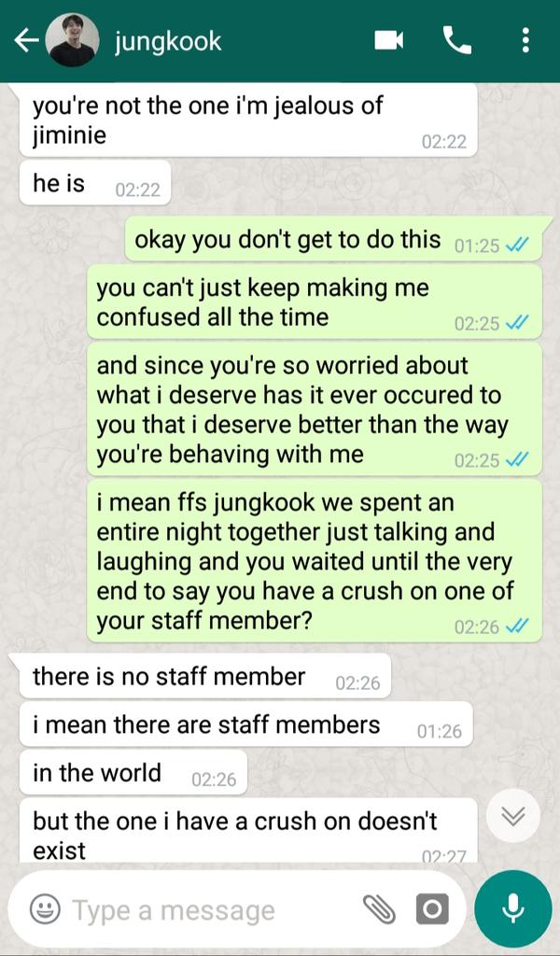Open jungkook contact name in header

(x=168, y=41)
